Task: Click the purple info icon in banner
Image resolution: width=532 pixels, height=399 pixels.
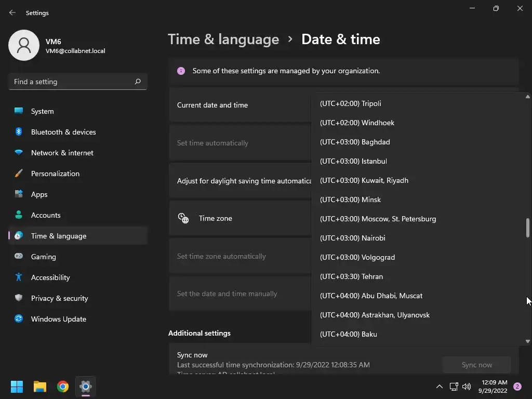Action: point(181,71)
